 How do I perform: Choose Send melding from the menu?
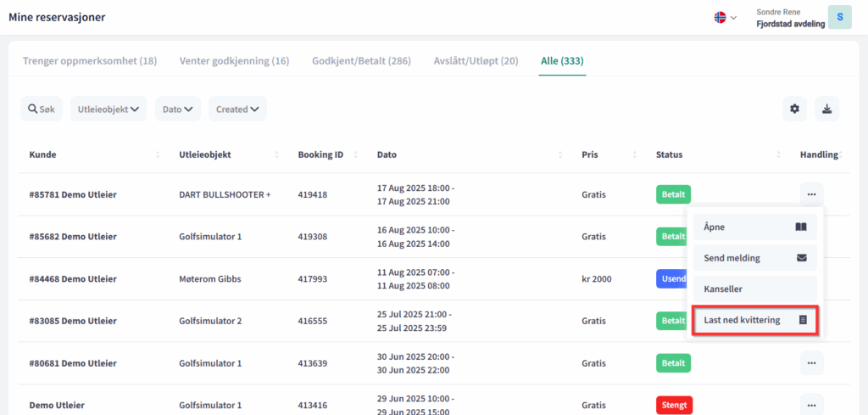(x=754, y=258)
